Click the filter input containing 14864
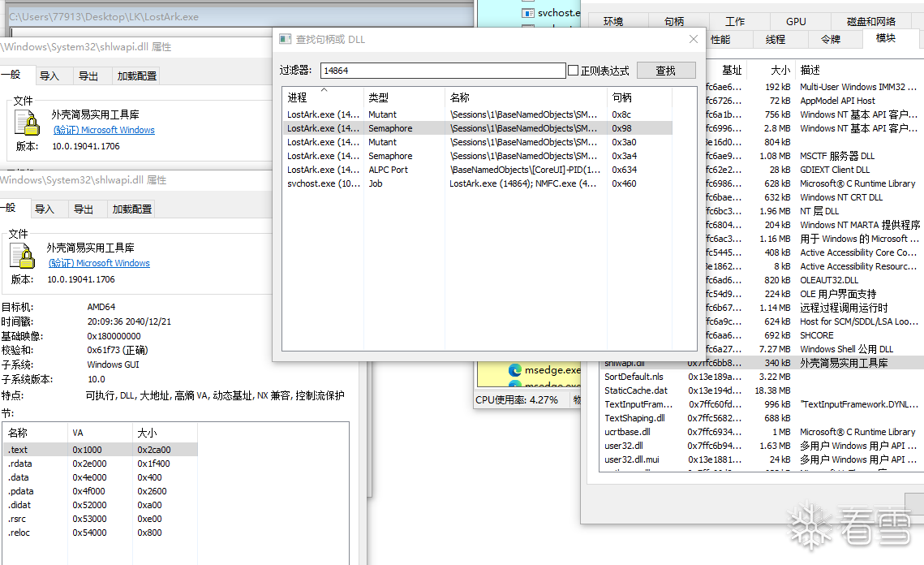Screen dimensions: 924x565 click(443, 70)
